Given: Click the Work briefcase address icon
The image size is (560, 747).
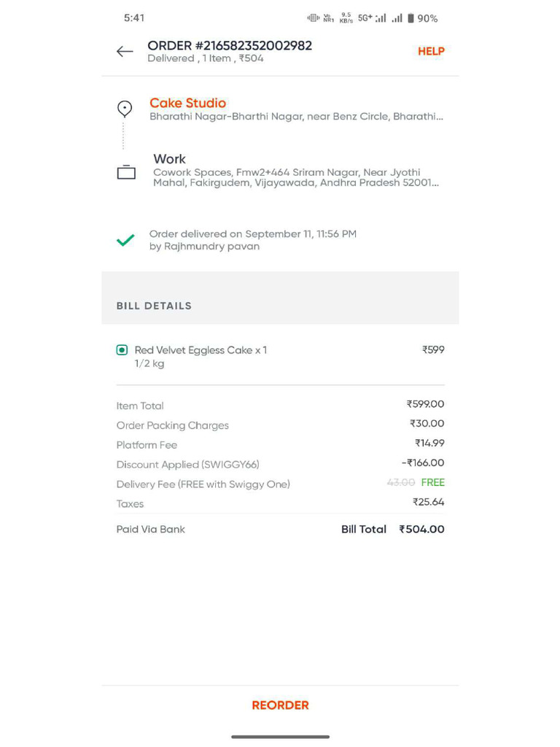Looking at the screenshot, I should [126, 171].
